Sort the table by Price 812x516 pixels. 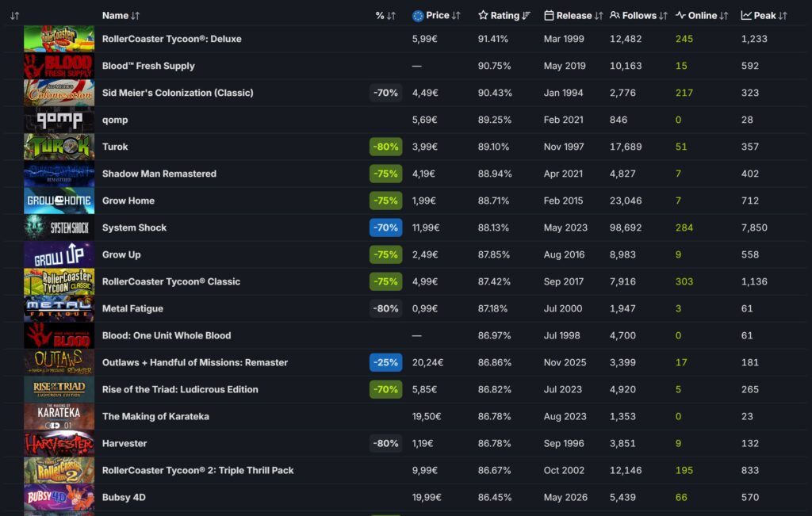pos(436,16)
